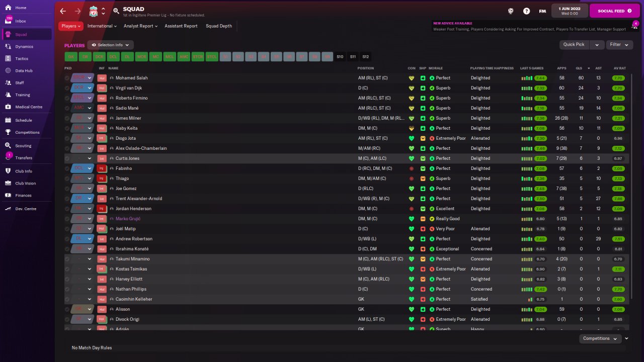
Task: Open the Filter dropdown
Action: point(619,45)
